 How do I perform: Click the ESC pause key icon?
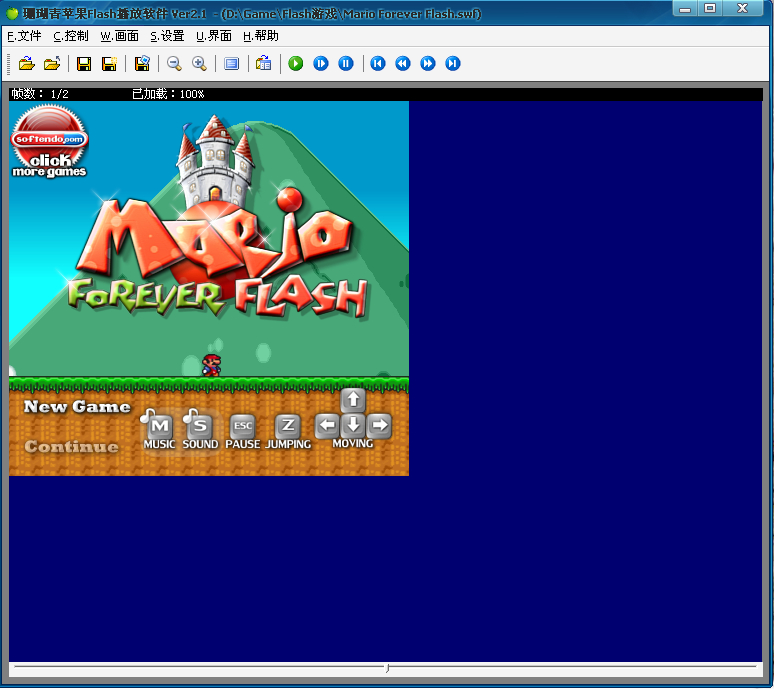(x=243, y=426)
